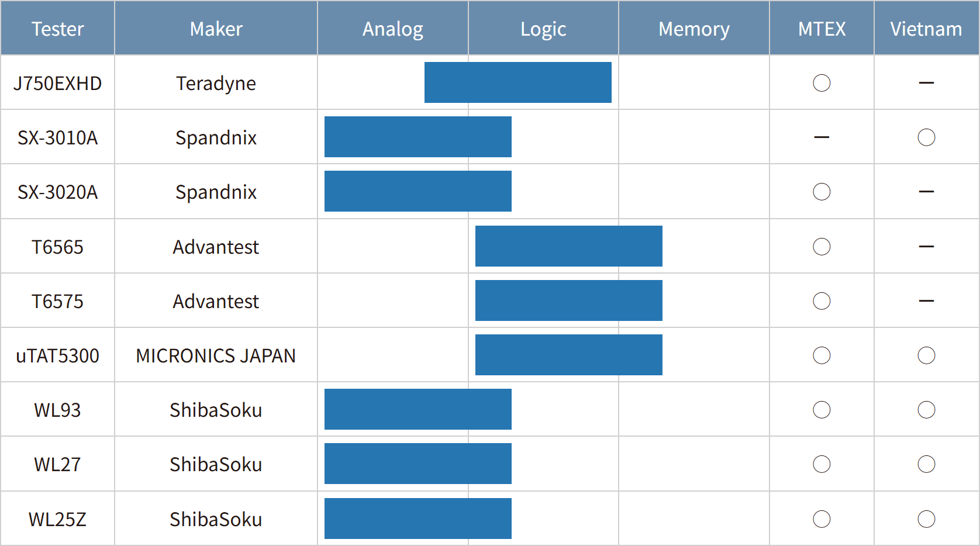This screenshot has width=980, height=546.
Task: Click the Advantest cell in the T6565 row
Action: (x=216, y=247)
